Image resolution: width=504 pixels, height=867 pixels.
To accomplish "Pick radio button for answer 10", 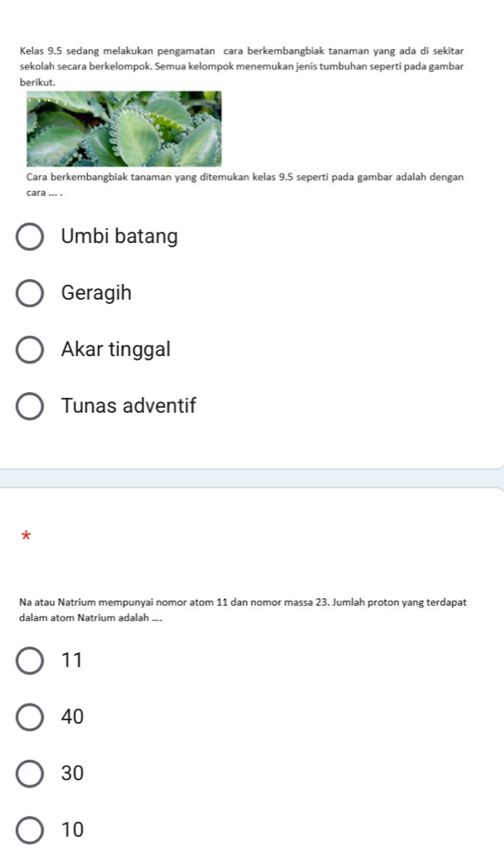I will (x=30, y=831).
